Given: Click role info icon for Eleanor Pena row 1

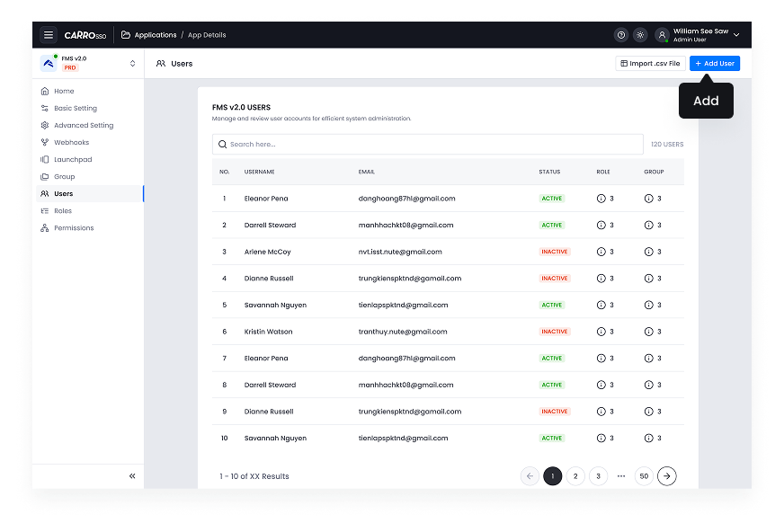Looking at the screenshot, I should click(601, 199).
